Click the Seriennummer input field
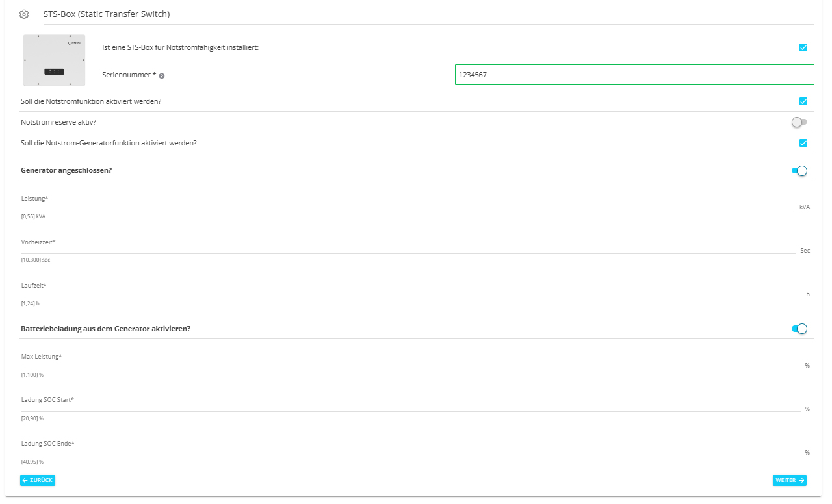 click(x=634, y=75)
